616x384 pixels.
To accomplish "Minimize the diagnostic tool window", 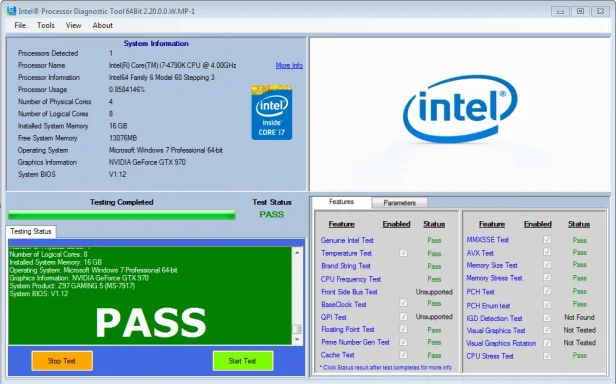I will (560, 11).
